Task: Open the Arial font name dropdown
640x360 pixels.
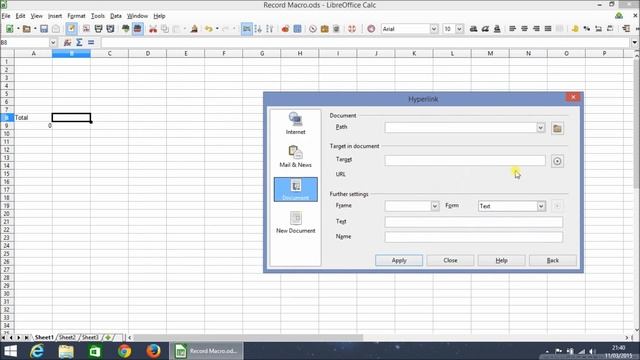Action: tap(434, 29)
